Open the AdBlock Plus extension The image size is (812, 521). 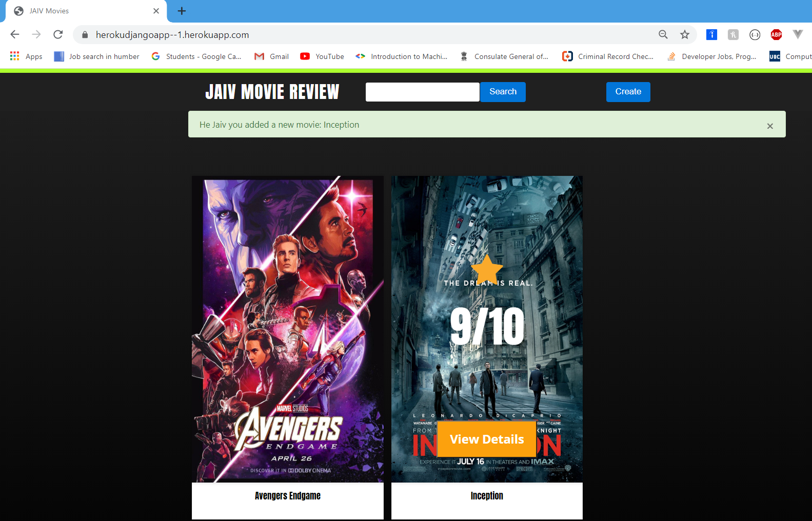pos(776,34)
